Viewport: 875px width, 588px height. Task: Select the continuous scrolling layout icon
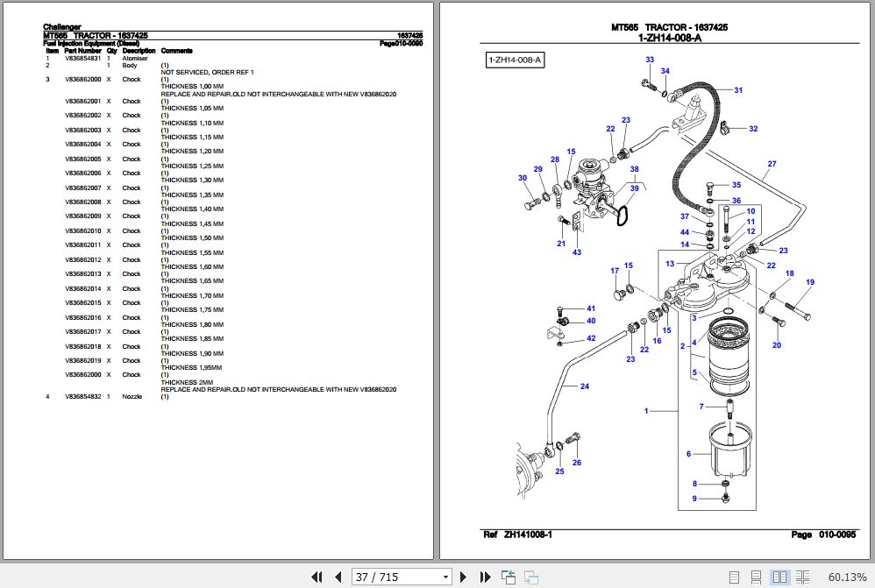pyautogui.click(x=756, y=577)
